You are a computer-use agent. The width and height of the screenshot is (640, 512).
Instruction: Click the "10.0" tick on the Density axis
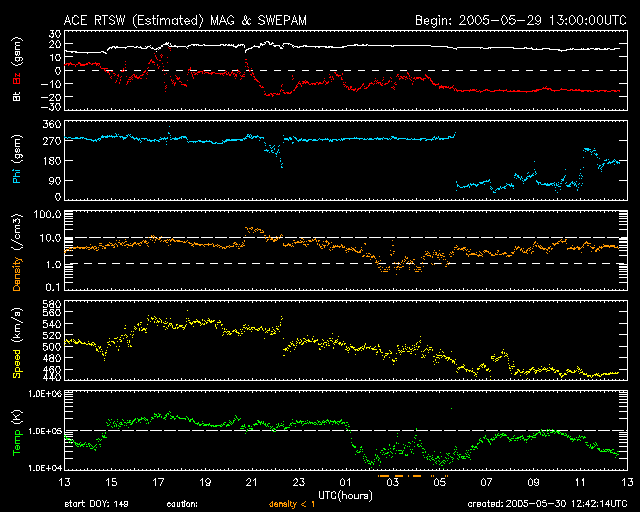(x=51, y=238)
